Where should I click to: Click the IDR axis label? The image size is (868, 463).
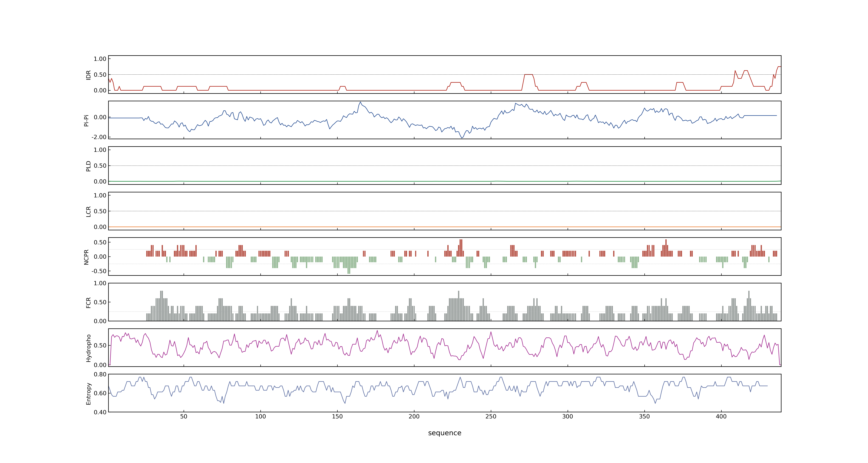pyautogui.click(x=88, y=75)
